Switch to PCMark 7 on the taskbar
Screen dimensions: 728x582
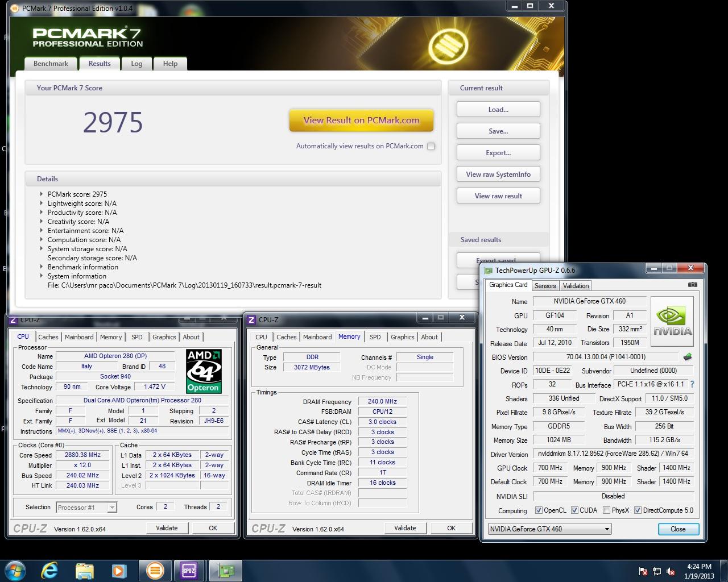tap(155, 570)
